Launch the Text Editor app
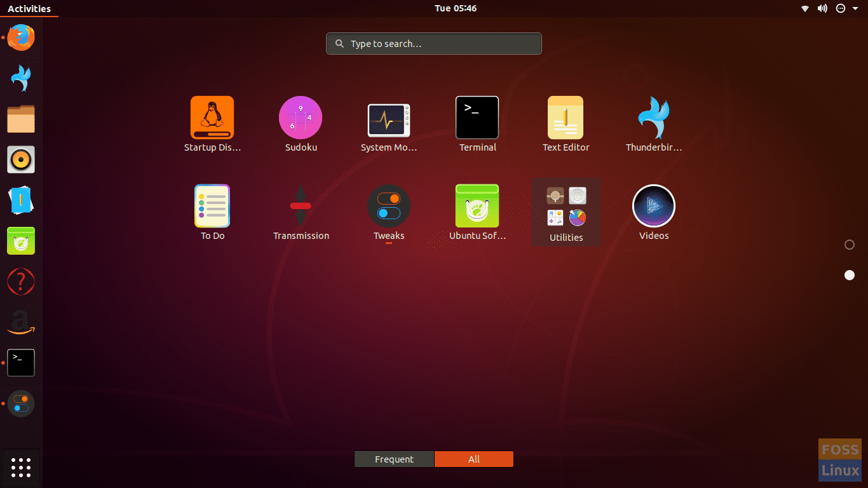Image resolution: width=868 pixels, height=488 pixels. (x=566, y=125)
